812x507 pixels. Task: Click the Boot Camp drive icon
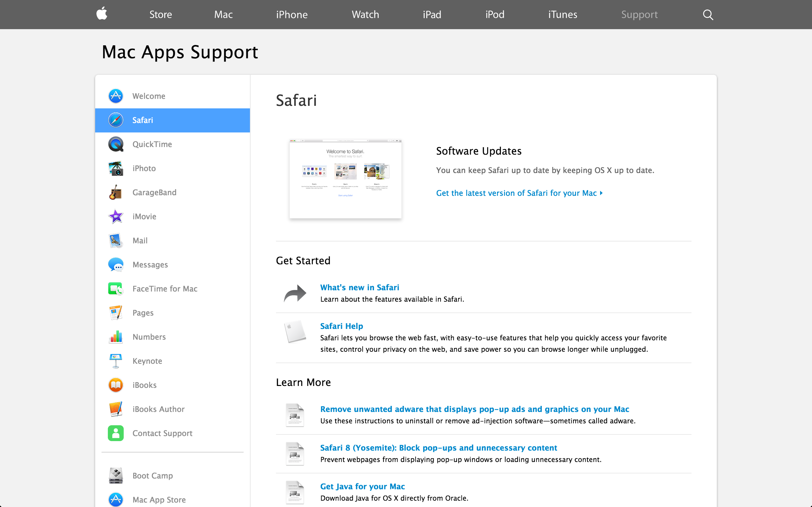(x=116, y=476)
